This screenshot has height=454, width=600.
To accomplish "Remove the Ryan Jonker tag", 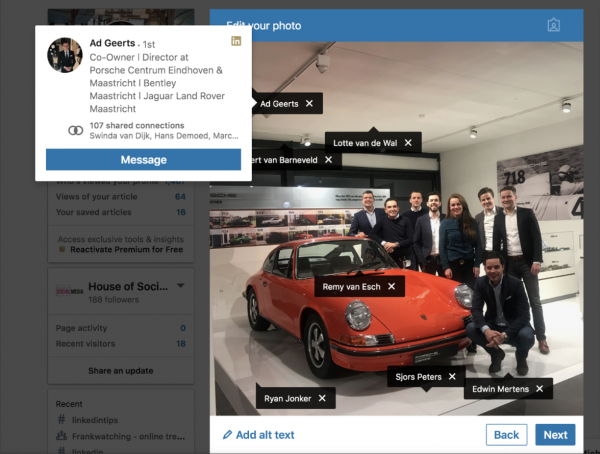I will 322,398.
